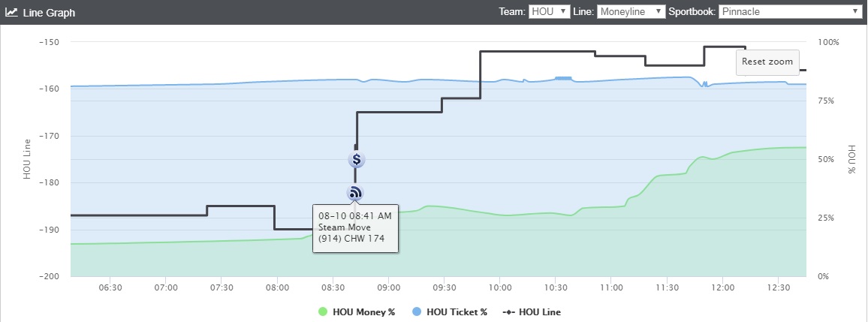Open the Team dropdown showing HOU
Screen dimensions: 868x322
(x=549, y=11)
